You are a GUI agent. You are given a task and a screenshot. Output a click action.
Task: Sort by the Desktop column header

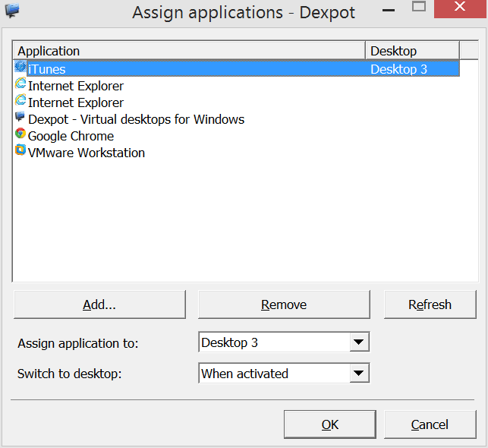tap(412, 50)
